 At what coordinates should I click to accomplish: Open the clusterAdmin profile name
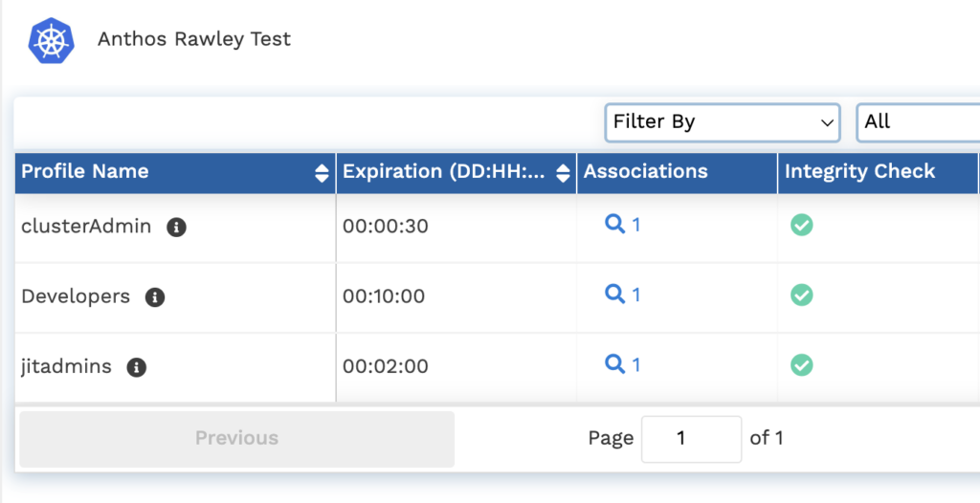[86, 227]
